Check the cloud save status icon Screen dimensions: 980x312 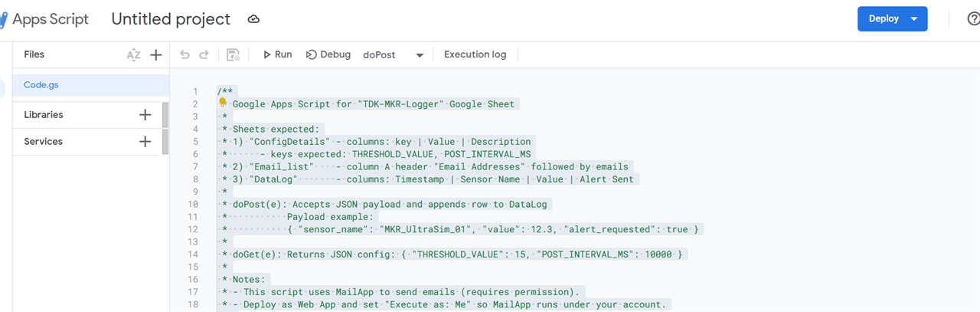pyautogui.click(x=253, y=19)
